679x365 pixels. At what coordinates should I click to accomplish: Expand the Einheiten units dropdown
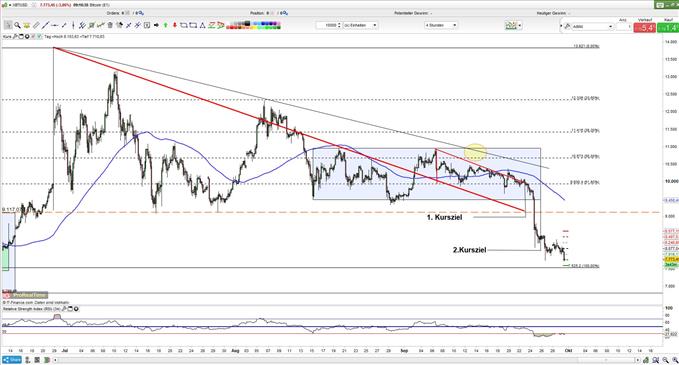[360, 26]
